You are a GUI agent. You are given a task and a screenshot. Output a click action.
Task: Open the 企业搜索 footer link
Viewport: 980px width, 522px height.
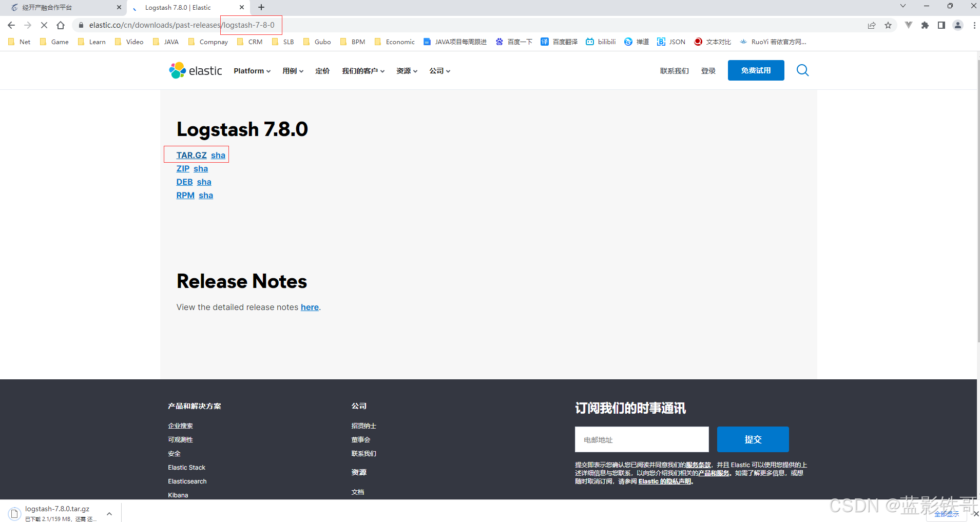180,426
